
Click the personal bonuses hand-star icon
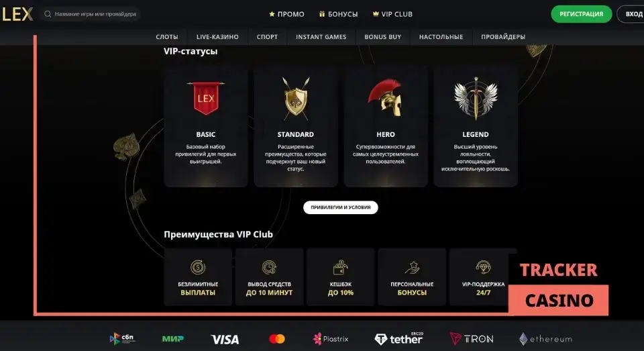[x=412, y=267]
